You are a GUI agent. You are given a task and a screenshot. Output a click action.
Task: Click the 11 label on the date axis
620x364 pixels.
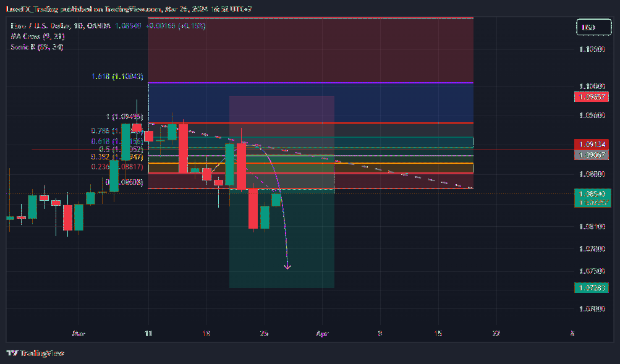point(148,334)
